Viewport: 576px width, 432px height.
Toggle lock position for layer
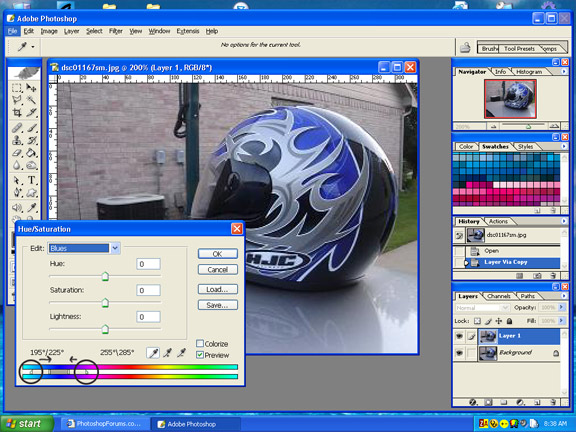pyautogui.click(x=499, y=321)
